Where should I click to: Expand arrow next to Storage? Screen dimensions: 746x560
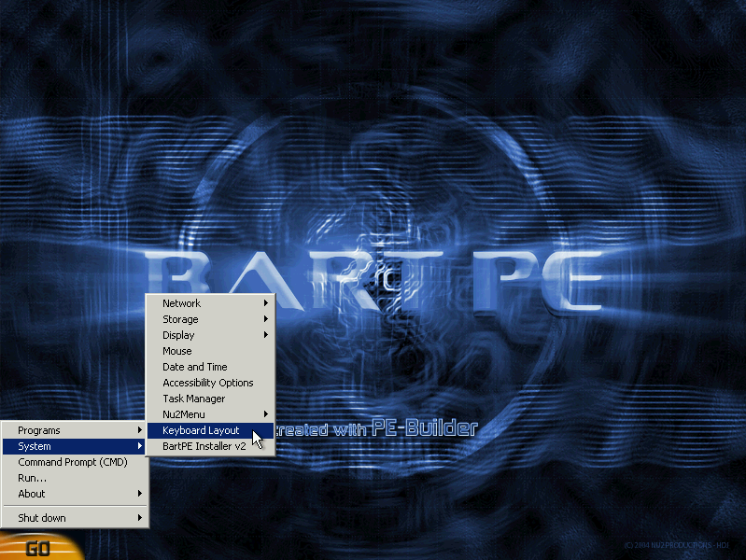266,319
